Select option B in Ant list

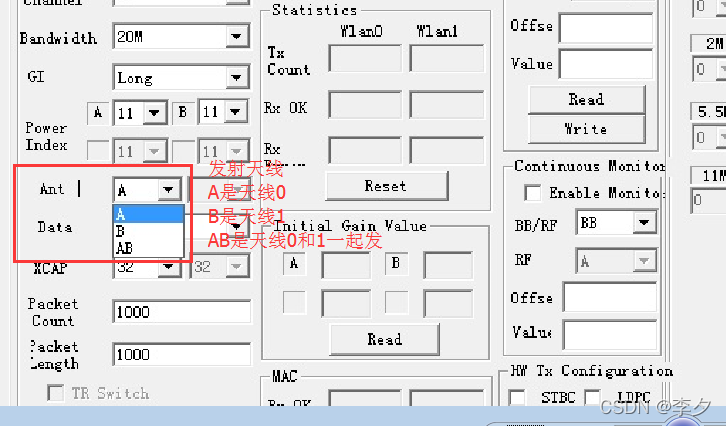click(x=149, y=231)
